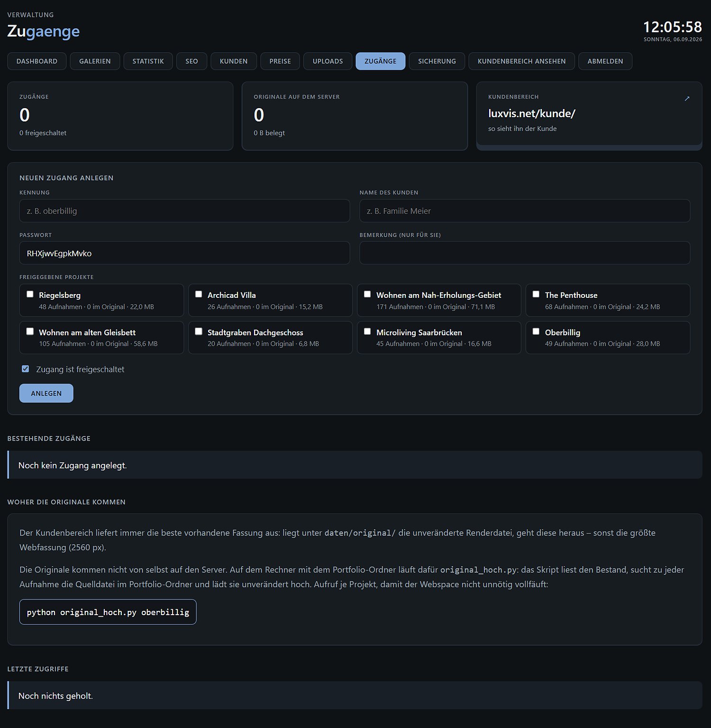Select the Zugänge tab
The width and height of the screenshot is (711, 728).
pos(381,61)
